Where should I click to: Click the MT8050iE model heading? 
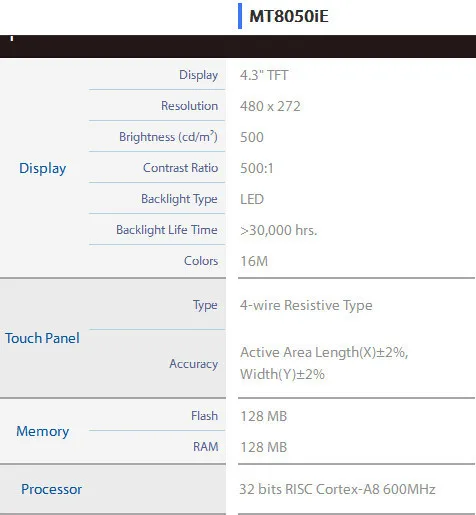click(x=289, y=16)
